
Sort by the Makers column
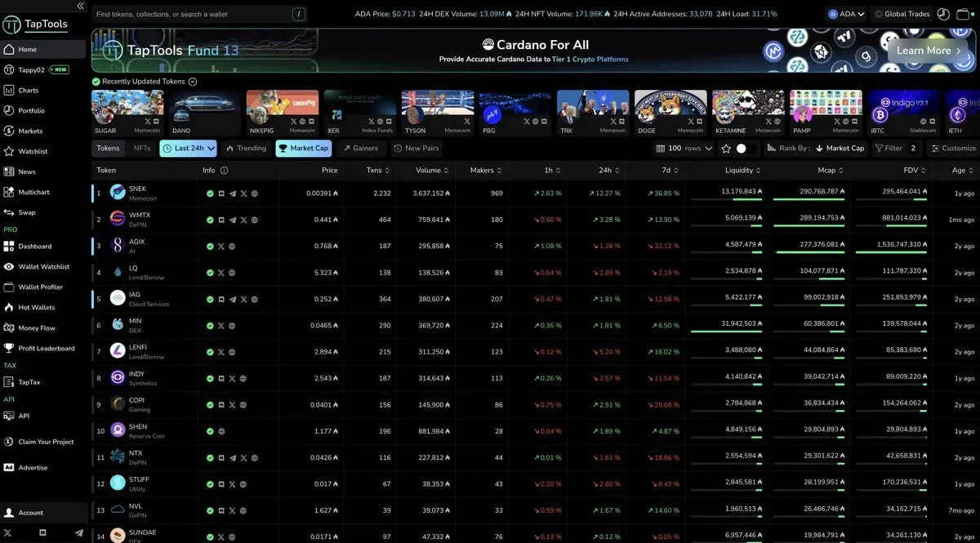click(x=487, y=171)
